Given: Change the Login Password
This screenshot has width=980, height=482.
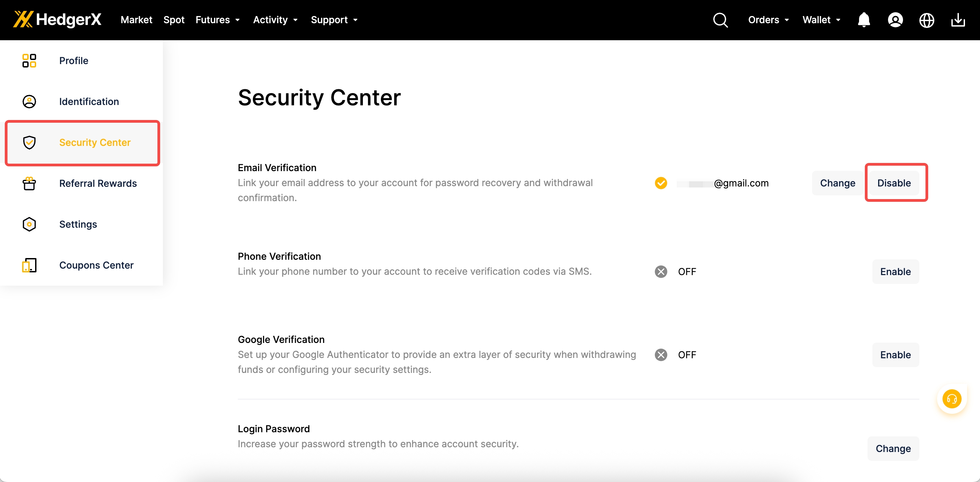Looking at the screenshot, I should pos(893,448).
